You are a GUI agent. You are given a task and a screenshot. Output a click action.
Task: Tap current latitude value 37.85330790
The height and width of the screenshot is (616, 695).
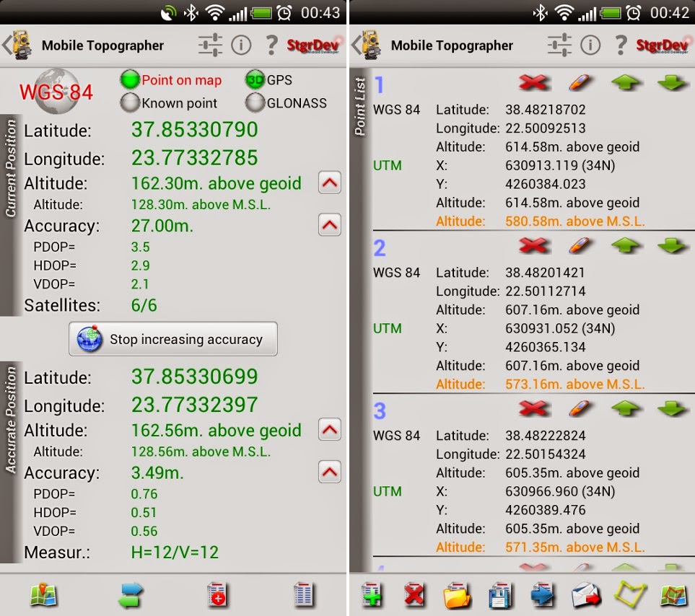point(195,130)
